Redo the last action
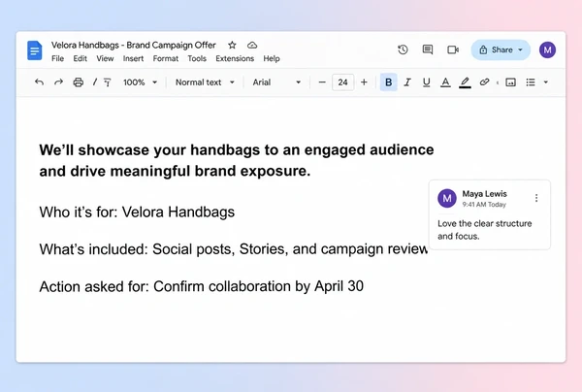Screen dimensions: 582x392 pos(58,82)
